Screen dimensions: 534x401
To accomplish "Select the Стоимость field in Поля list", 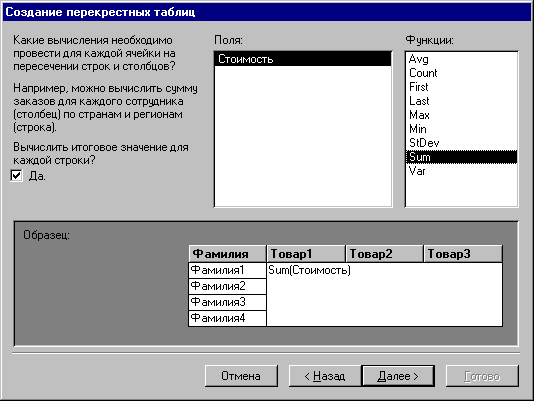I will [x=303, y=59].
